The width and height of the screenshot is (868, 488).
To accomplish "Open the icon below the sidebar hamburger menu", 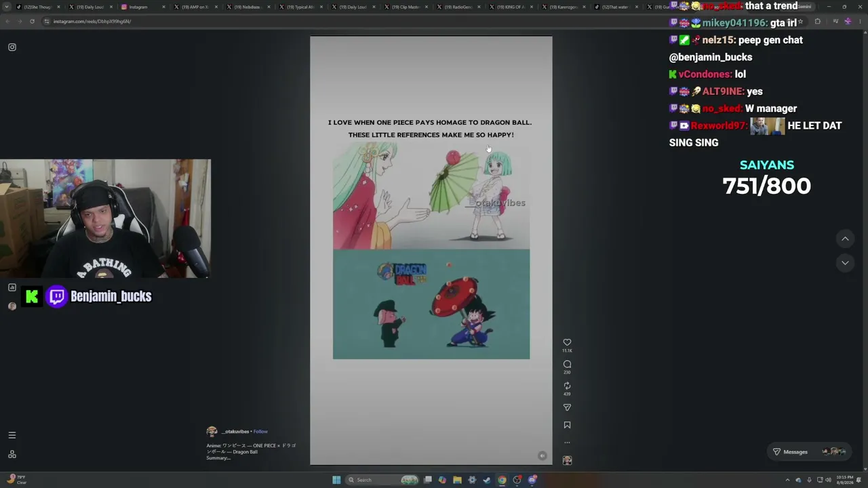I will [12, 454].
